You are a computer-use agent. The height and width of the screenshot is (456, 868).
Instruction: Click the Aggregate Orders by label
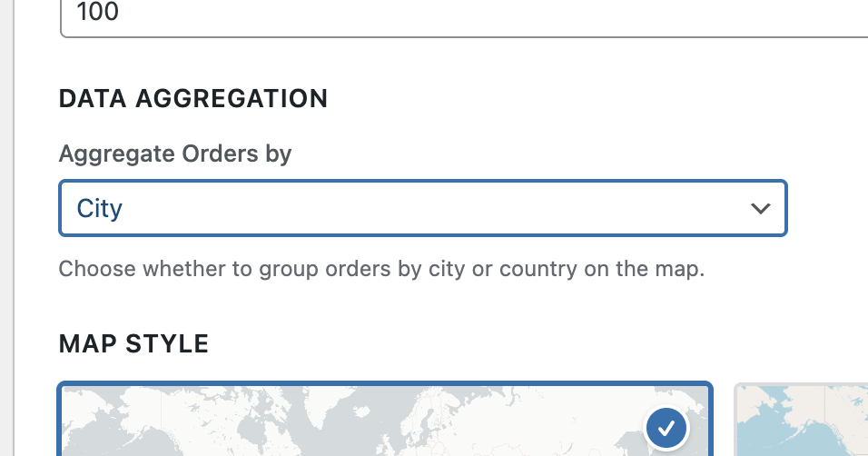pos(175,154)
